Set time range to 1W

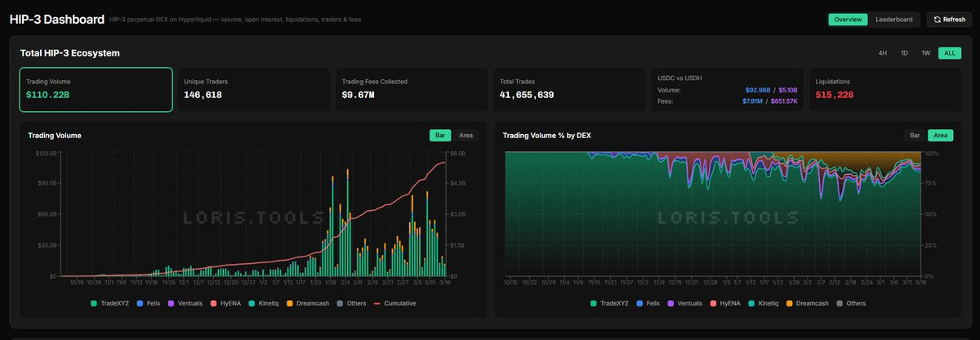pos(926,53)
